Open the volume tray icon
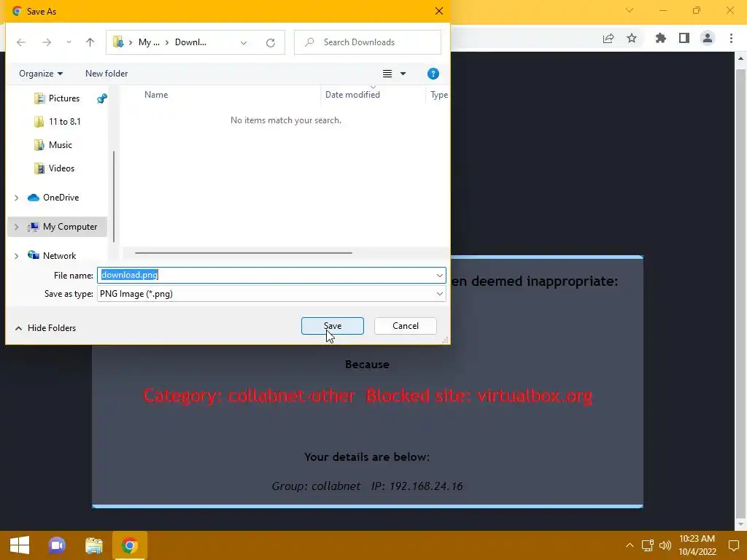747x560 pixels. click(x=665, y=545)
